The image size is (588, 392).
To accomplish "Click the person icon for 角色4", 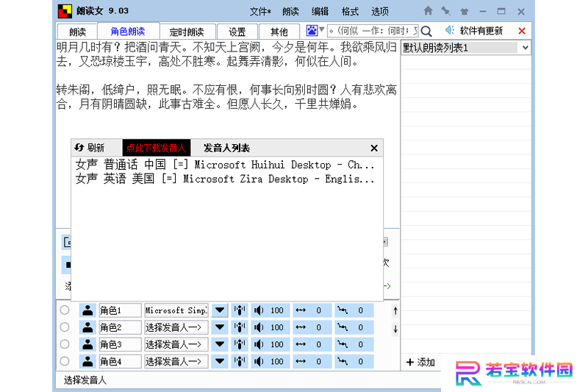I will pos(87,362).
